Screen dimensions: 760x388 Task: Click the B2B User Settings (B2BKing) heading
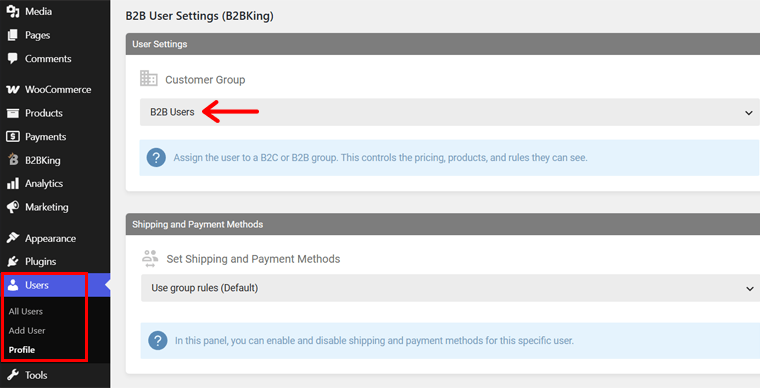pos(199,16)
